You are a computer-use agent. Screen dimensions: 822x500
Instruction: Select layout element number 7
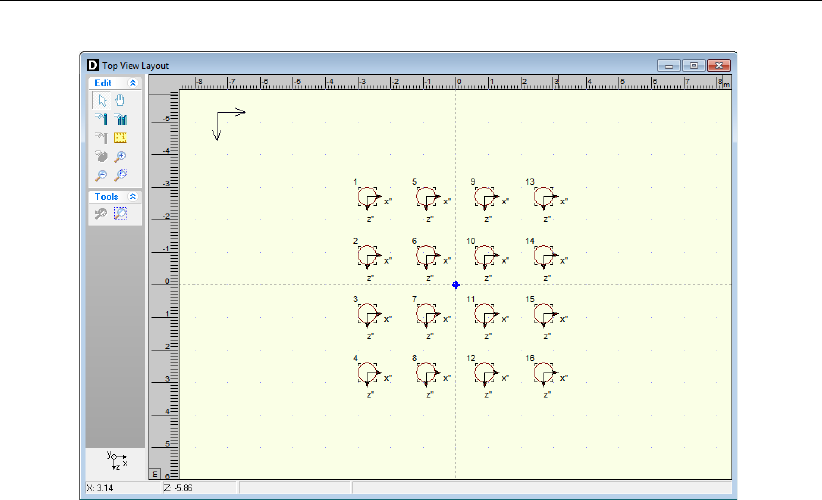pyautogui.click(x=427, y=315)
